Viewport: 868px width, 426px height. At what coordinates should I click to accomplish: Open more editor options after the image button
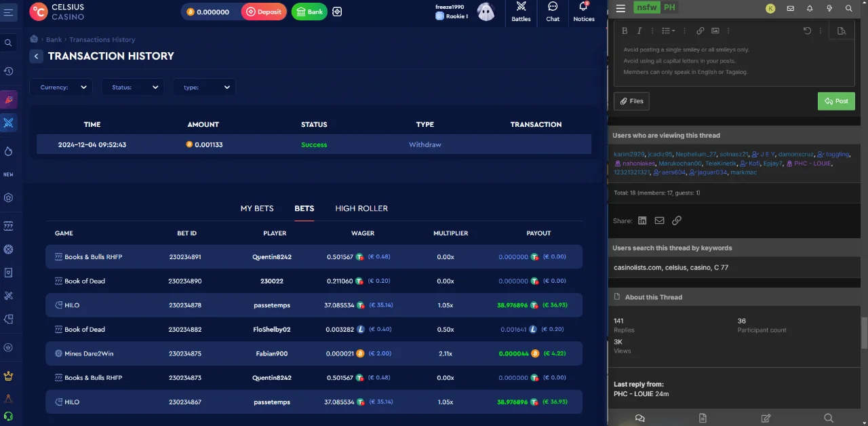point(729,31)
